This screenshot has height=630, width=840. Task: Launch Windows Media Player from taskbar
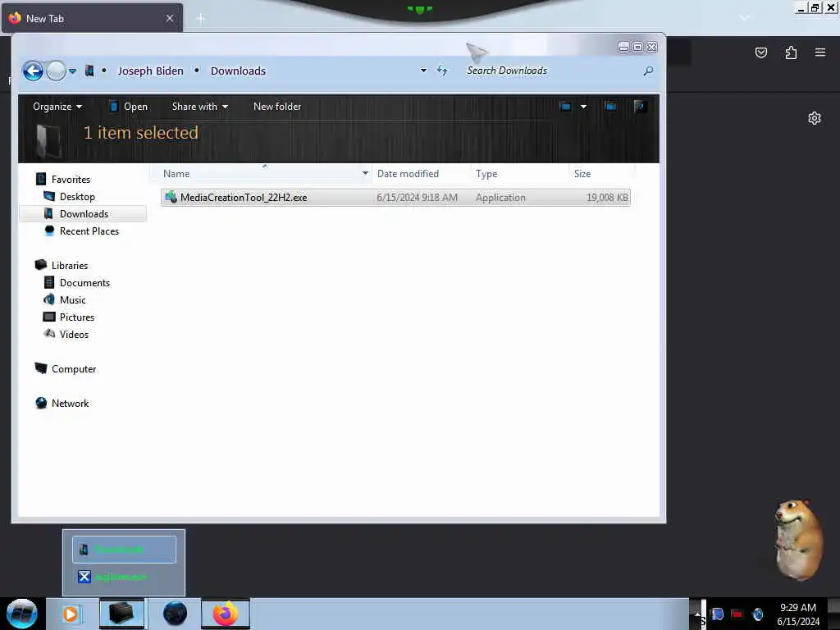[71, 614]
